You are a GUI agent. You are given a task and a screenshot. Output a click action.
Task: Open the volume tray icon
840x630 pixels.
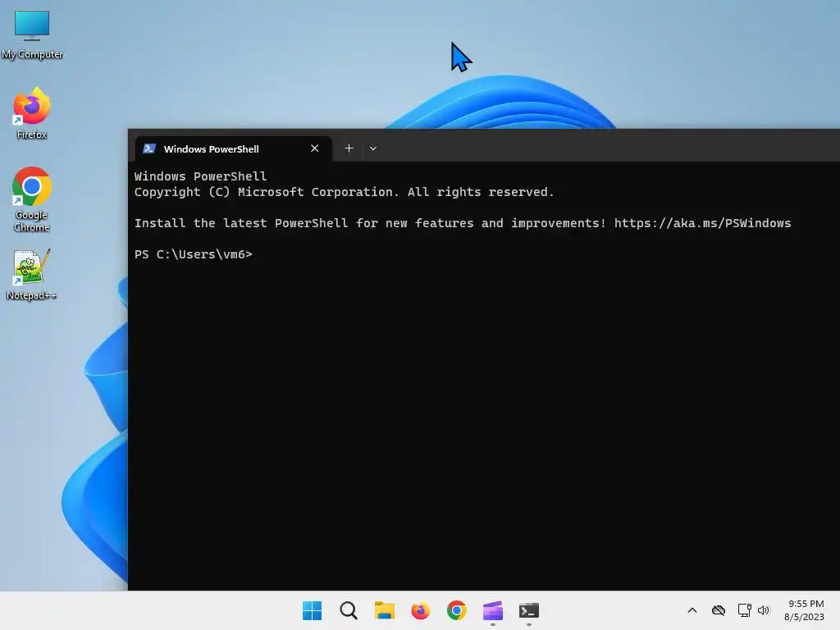coord(764,610)
